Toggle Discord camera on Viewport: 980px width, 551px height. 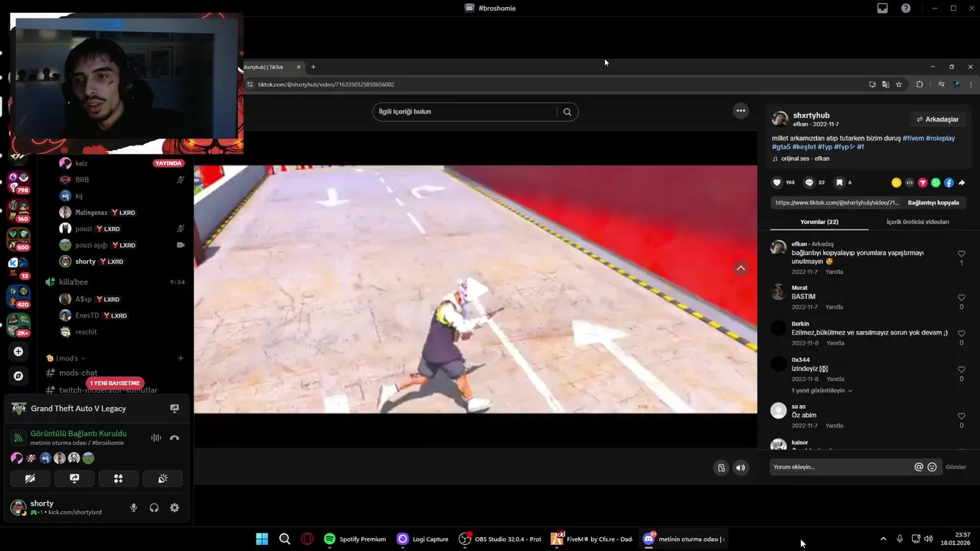(x=30, y=478)
